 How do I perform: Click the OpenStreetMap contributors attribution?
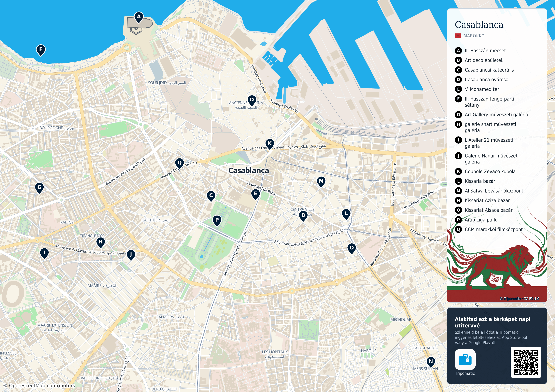click(x=39, y=385)
